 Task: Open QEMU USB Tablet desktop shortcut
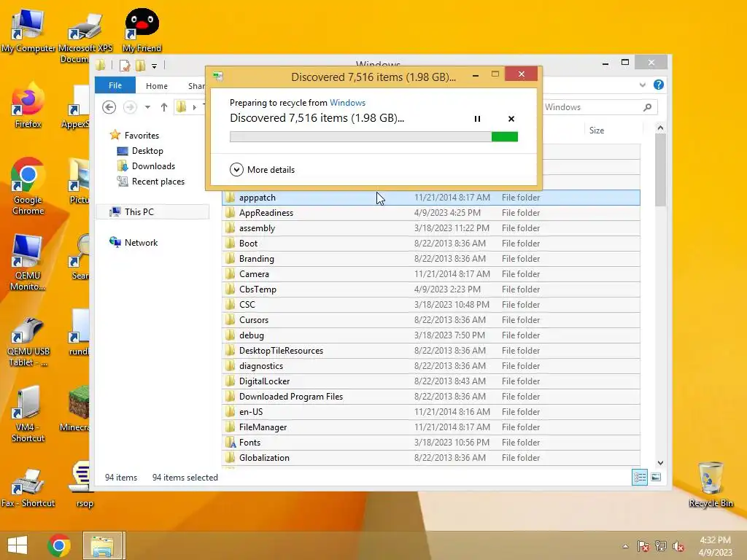click(28, 341)
